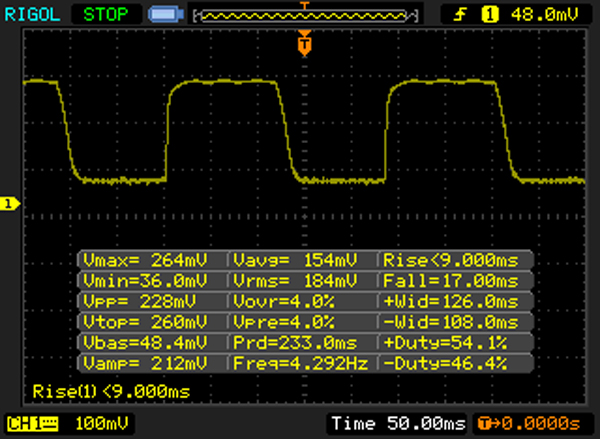Click the green STOP status indicator
The image size is (600, 439).
[x=108, y=14]
